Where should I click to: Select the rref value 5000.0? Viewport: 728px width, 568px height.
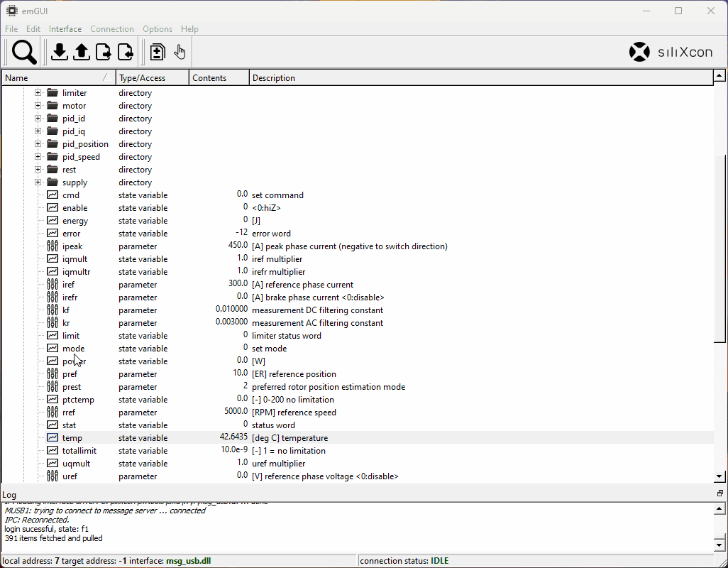click(x=236, y=410)
